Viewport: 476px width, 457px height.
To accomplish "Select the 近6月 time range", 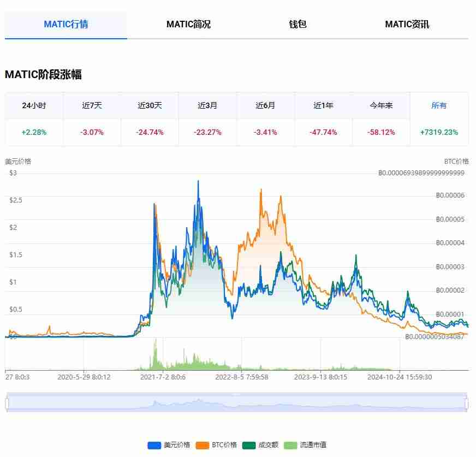I will pyautogui.click(x=265, y=105).
